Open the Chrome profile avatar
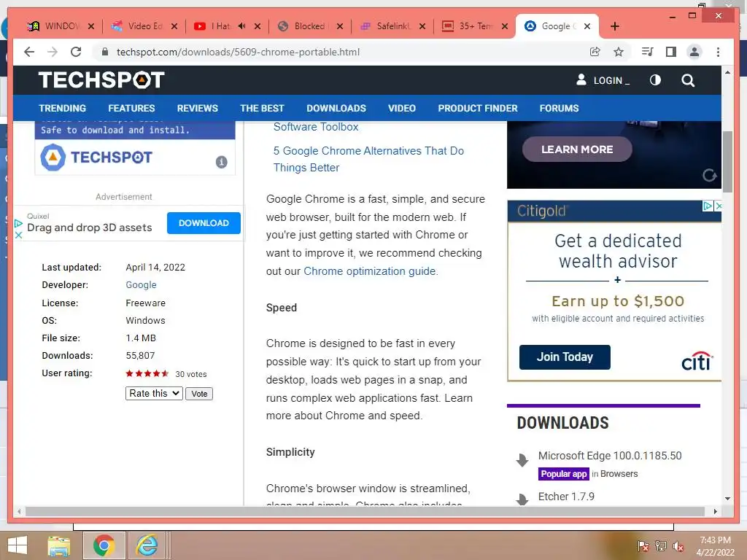This screenshot has width=747, height=560. [x=694, y=52]
